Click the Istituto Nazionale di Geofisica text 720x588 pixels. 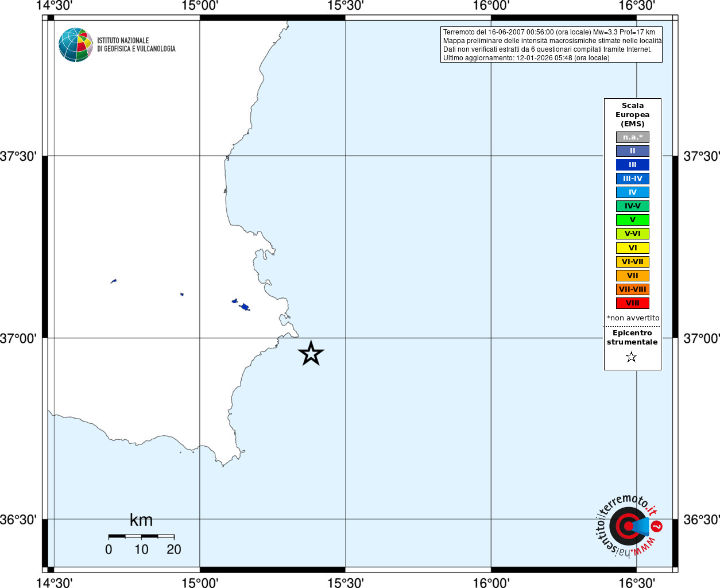pos(136,45)
